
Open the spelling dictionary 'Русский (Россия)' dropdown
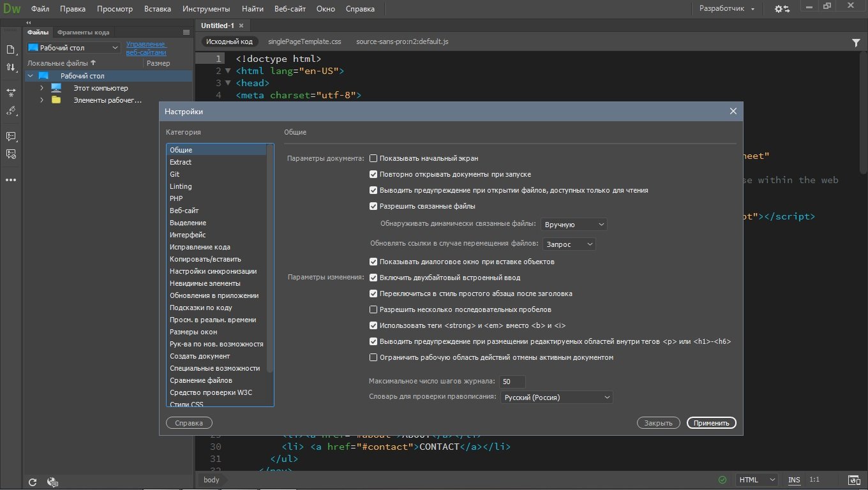tap(556, 397)
